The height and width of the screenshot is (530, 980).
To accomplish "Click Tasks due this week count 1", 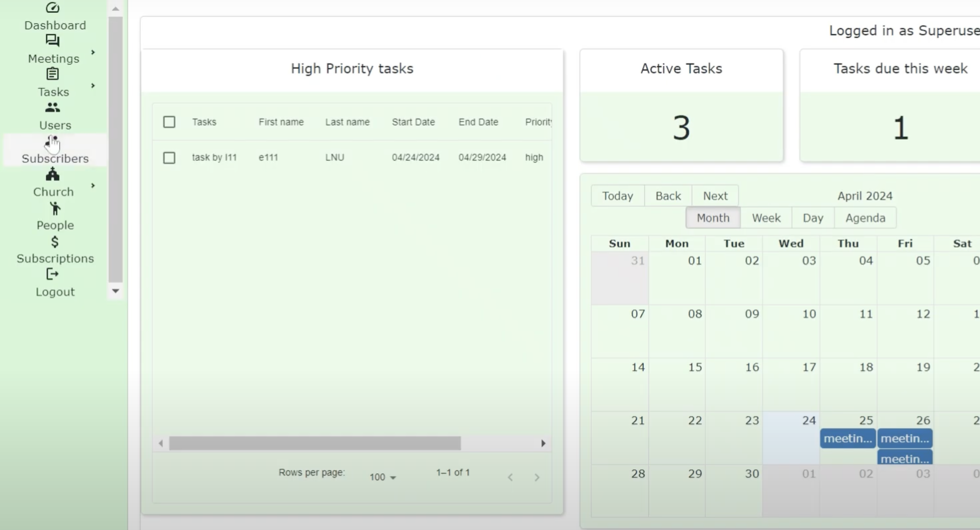I will point(900,128).
